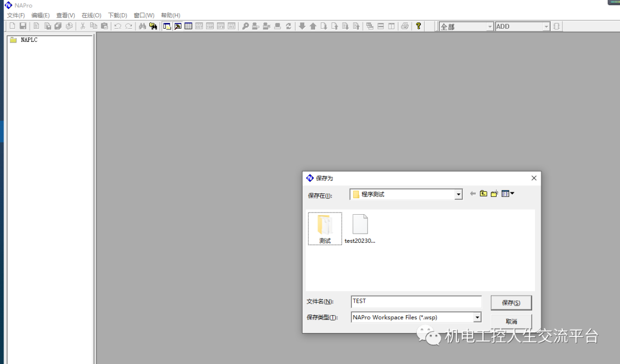The width and height of the screenshot is (620, 364).
Task: Open the 在线(O) menu
Action: point(91,16)
